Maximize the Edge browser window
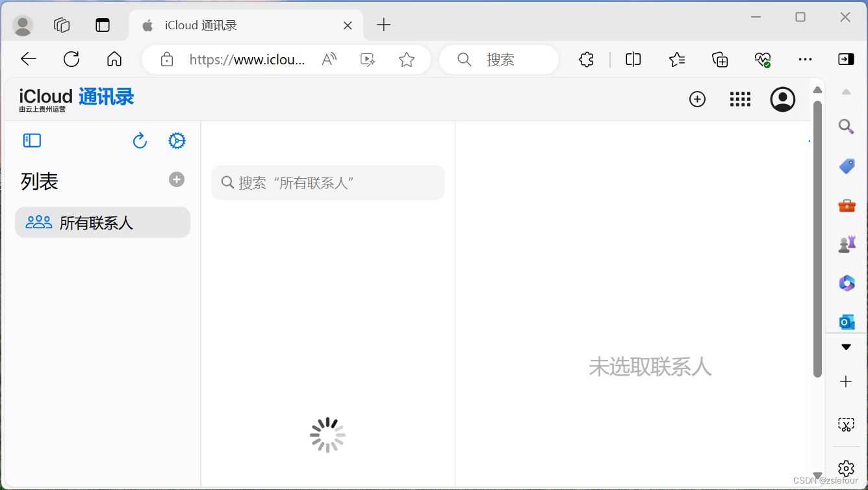This screenshot has height=490, width=868. pyautogui.click(x=800, y=17)
